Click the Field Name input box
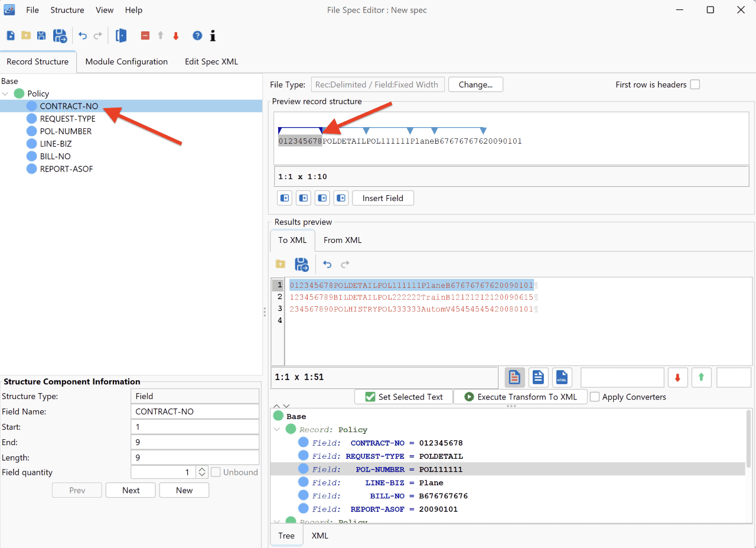This screenshot has width=756, height=548. pyautogui.click(x=195, y=411)
